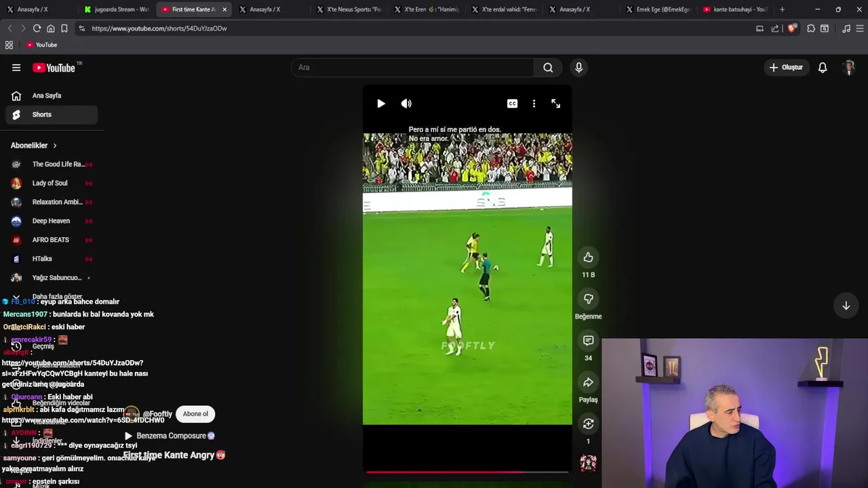This screenshot has height=488, width=868.
Task: Open the Short's three-dot more options
Action: (x=534, y=104)
